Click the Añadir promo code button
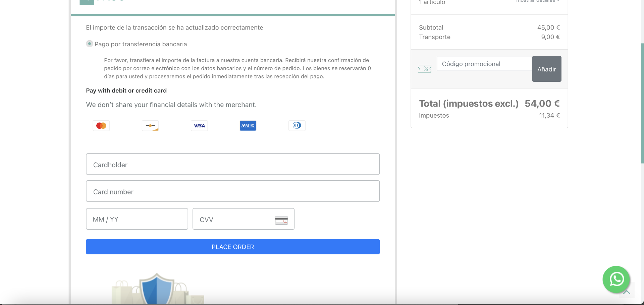Viewport: 644px width, 305px height. point(547,69)
